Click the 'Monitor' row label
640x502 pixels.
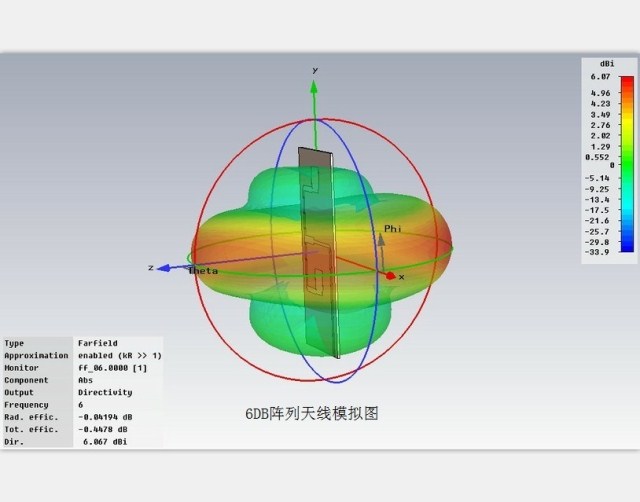tap(21, 368)
